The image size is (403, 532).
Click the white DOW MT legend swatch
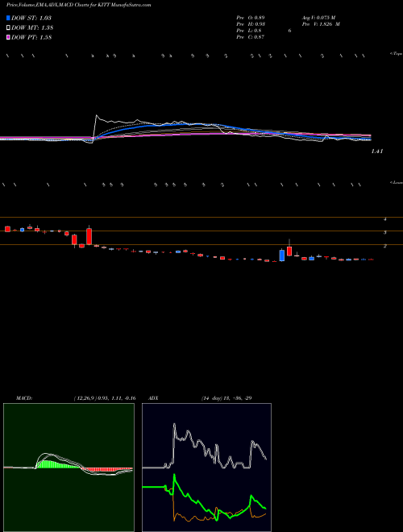[8, 28]
